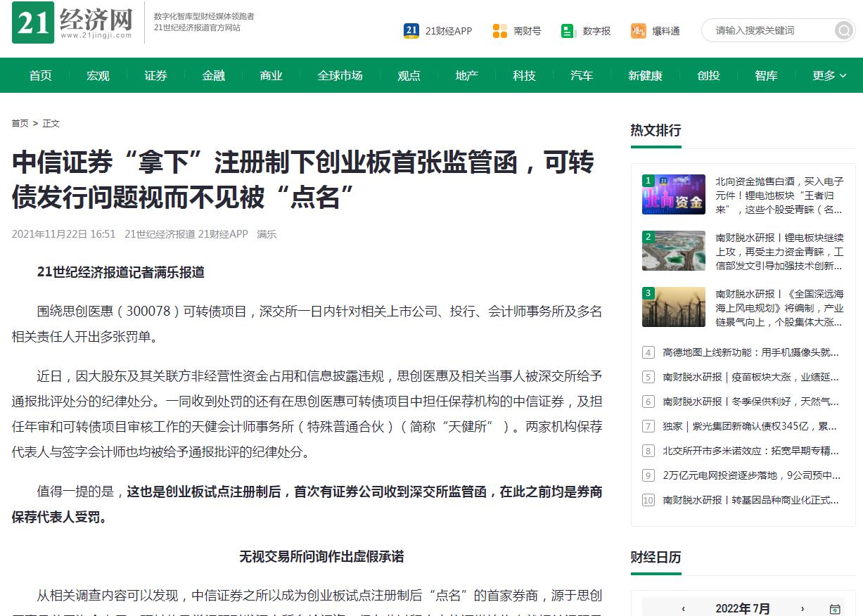The height and width of the screenshot is (616, 863).
Task: Open the 智库 navigation item
Action: coord(767,75)
